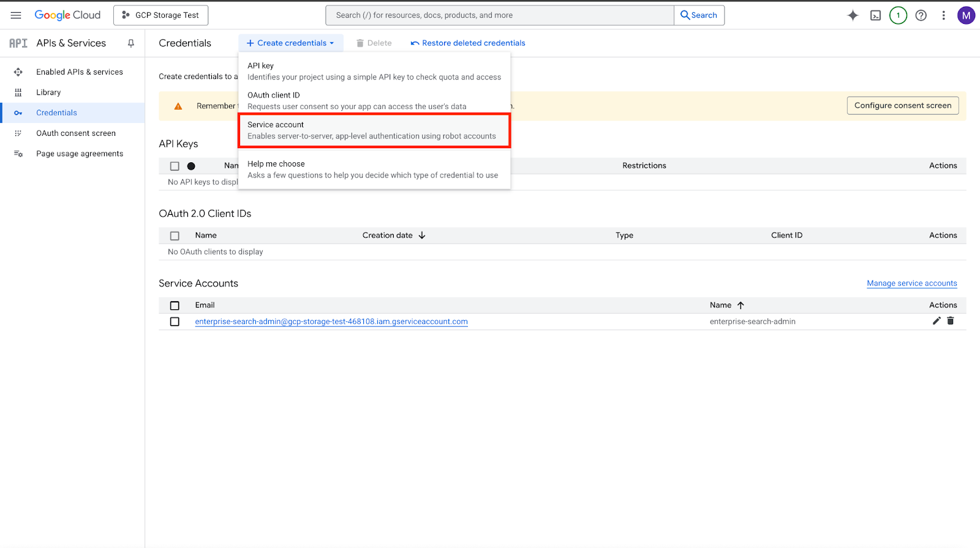This screenshot has height=548, width=980.
Task: Open the main navigation hamburger menu
Action: click(x=16, y=15)
